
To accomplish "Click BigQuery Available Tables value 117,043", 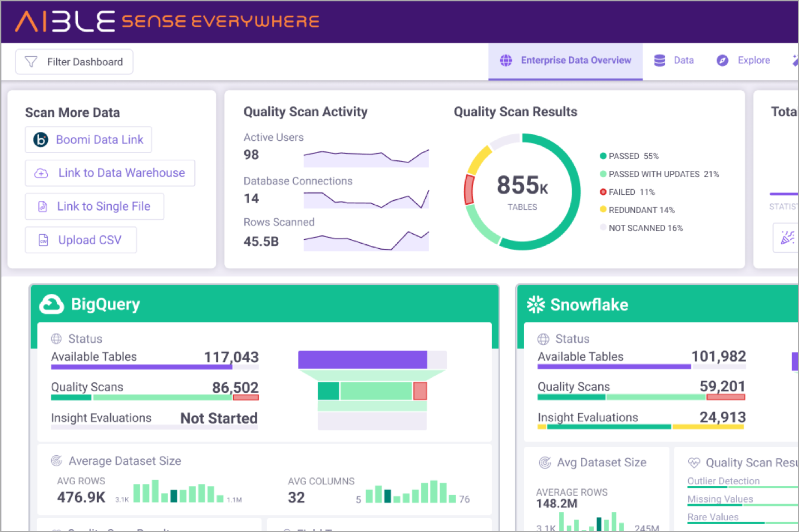I will click(231, 357).
